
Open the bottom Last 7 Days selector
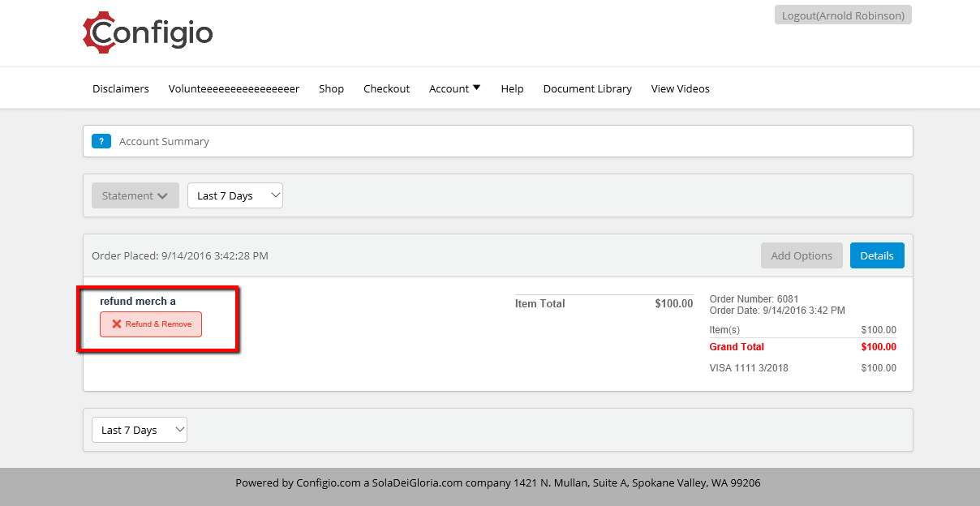(x=140, y=430)
